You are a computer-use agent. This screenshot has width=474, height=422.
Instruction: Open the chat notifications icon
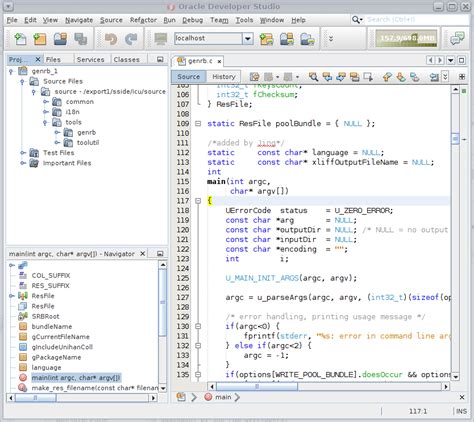point(457,38)
